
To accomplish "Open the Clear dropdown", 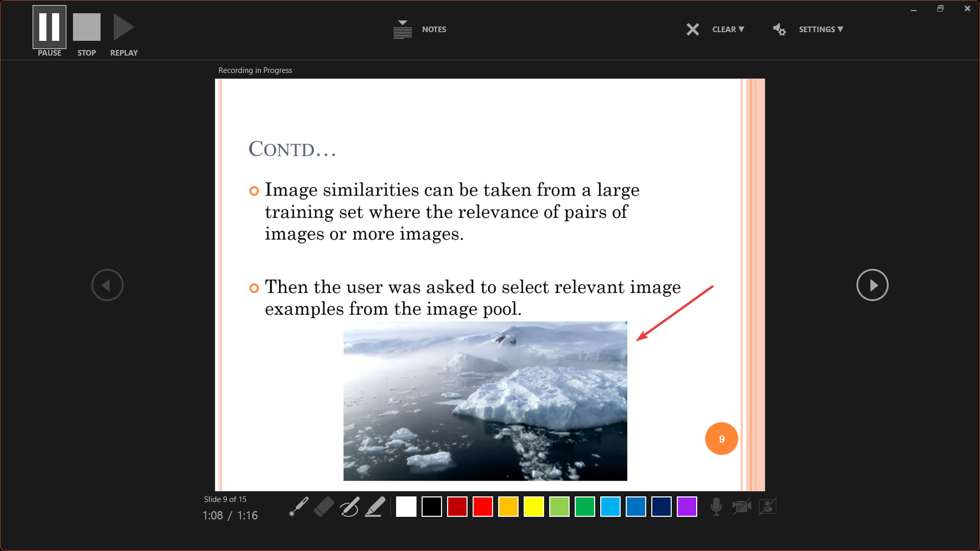I will pyautogui.click(x=728, y=30).
